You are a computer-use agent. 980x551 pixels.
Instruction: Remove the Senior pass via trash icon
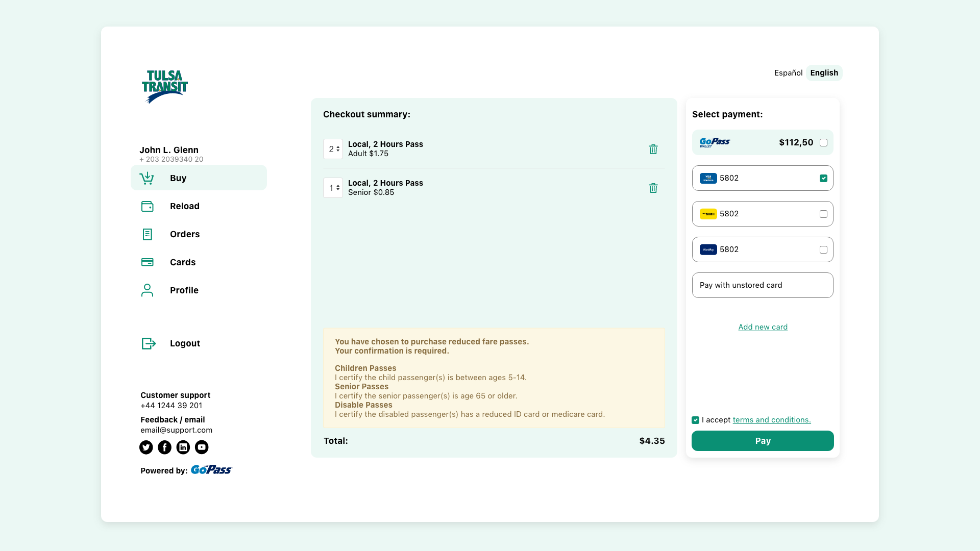(x=653, y=188)
